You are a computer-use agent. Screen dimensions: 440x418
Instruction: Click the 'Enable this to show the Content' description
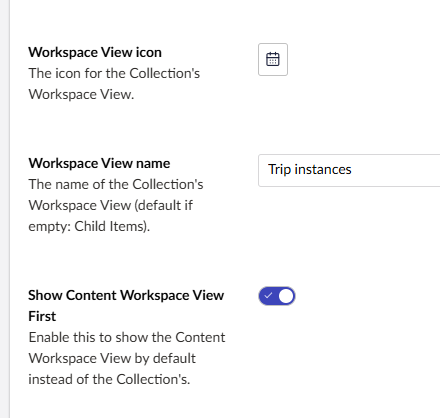(x=127, y=337)
